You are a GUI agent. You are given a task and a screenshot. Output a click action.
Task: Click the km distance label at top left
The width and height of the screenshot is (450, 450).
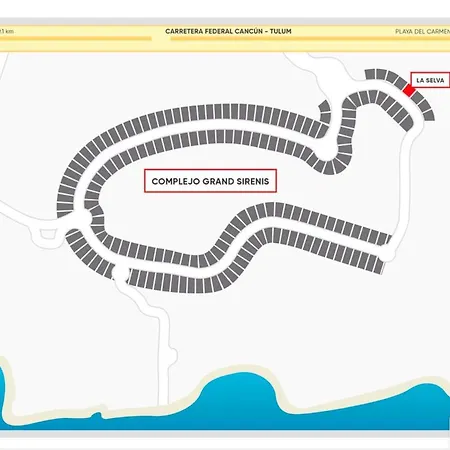tap(7, 31)
